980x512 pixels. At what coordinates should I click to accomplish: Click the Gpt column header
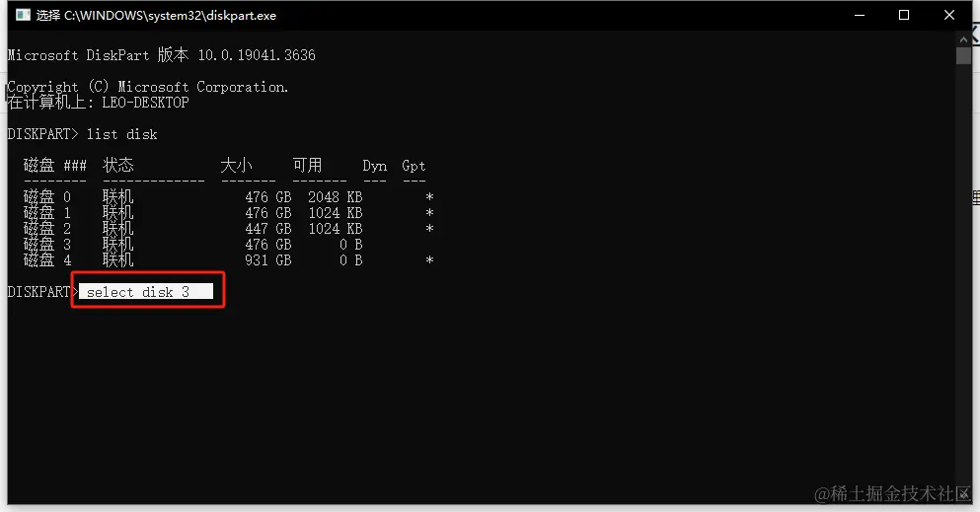(x=414, y=166)
